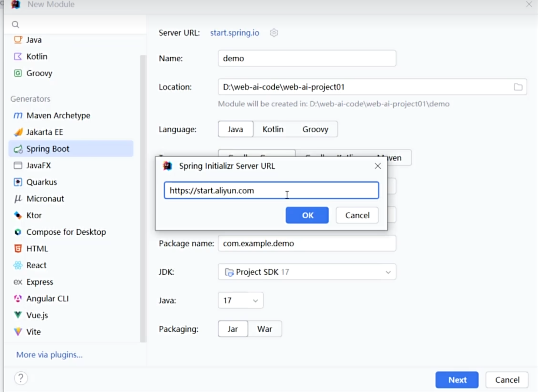538x392 pixels.
Task: Choose the Quarkus generator icon
Action: point(18,182)
